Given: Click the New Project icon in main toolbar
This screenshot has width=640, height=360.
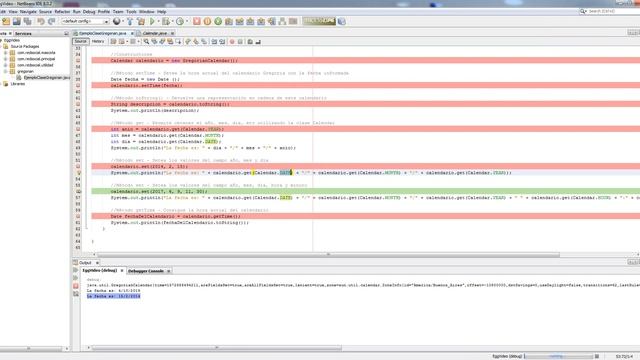Looking at the screenshot, I should click(x=6, y=21).
